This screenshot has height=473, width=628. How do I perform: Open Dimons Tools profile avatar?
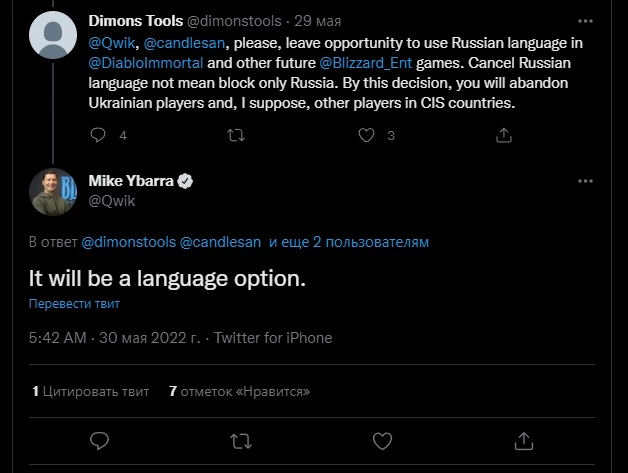coord(53,35)
